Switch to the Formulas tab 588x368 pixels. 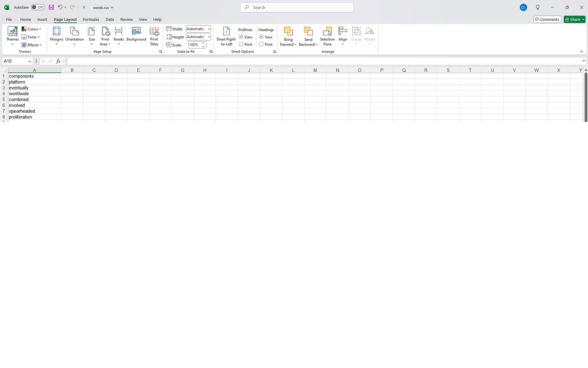91,19
